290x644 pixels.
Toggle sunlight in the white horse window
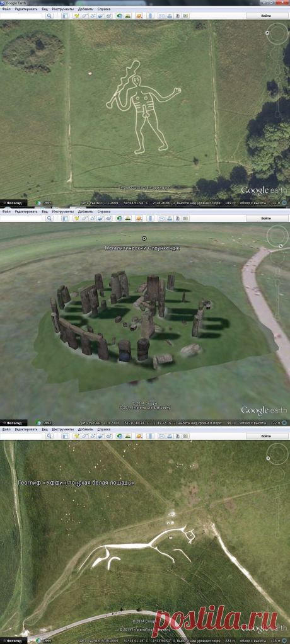tap(128, 435)
